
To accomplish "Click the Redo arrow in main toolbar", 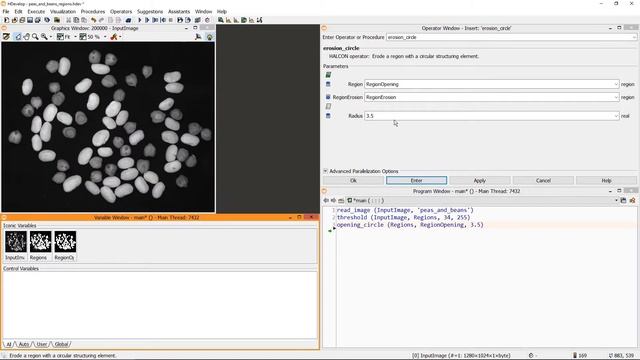I will coord(101,20).
